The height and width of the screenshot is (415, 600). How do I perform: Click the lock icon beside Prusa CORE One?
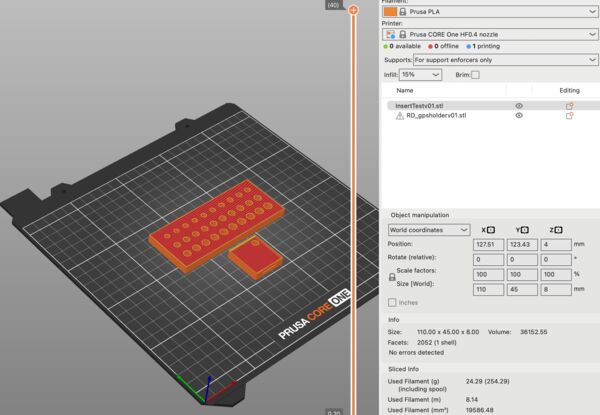point(403,34)
